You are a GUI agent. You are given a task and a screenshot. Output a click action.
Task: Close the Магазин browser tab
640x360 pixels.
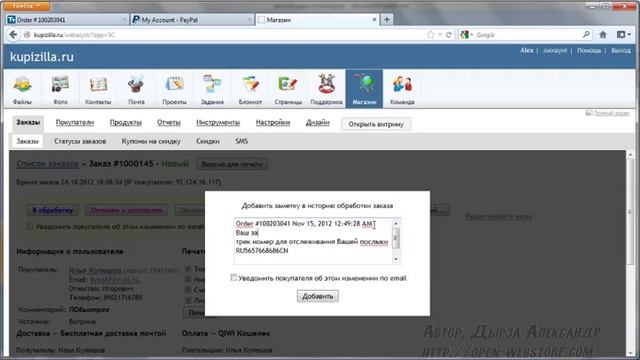[374, 20]
